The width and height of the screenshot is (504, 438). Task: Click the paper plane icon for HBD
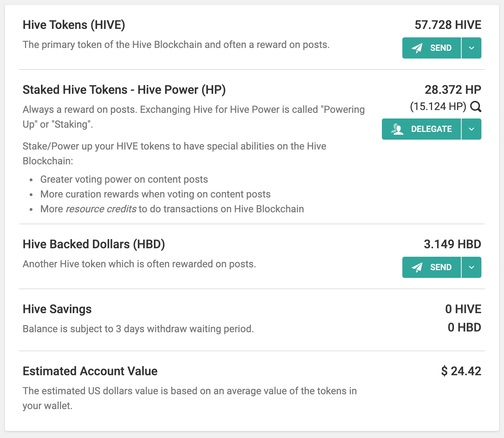coord(417,267)
